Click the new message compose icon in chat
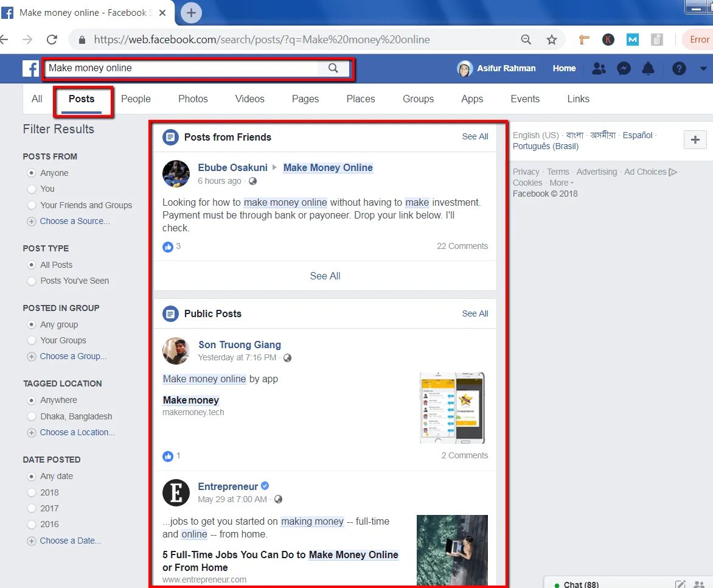 click(680, 584)
